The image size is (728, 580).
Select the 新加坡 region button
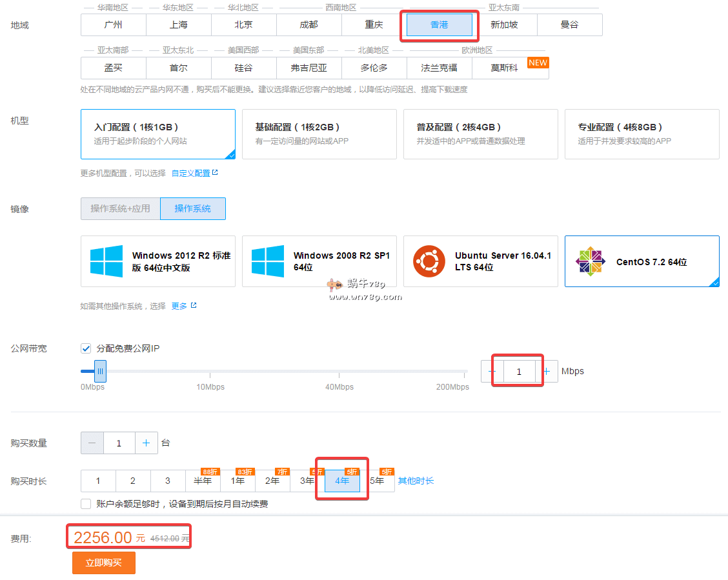click(504, 25)
